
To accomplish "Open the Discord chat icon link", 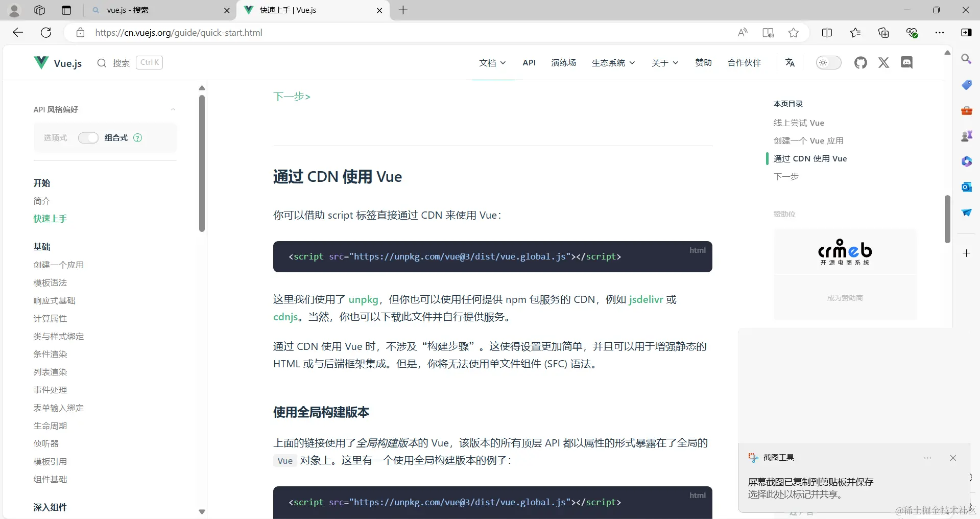I will [x=906, y=63].
